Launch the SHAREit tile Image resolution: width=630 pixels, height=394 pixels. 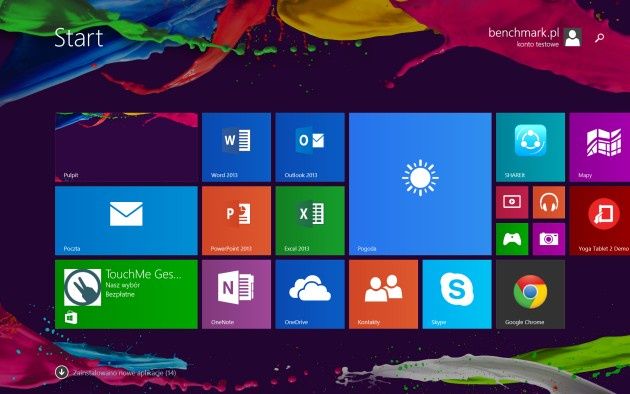pyautogui.click(x=530, y=147)
